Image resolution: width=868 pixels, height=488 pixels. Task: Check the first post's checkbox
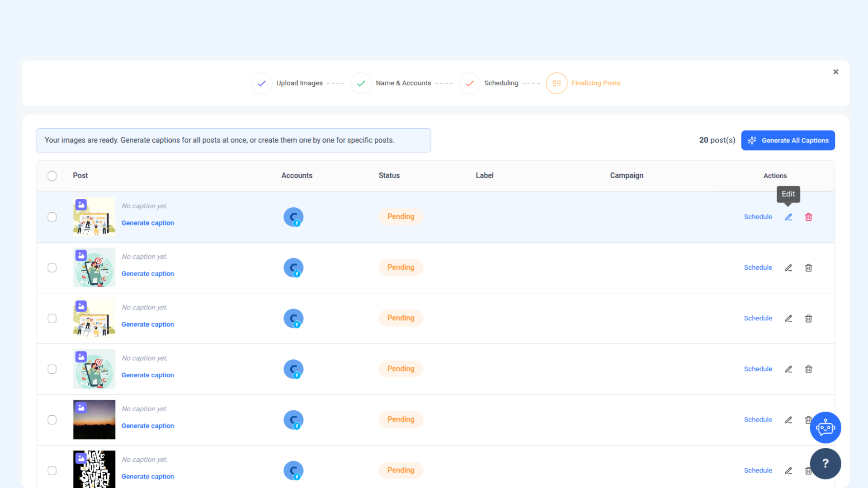point(52,217)
